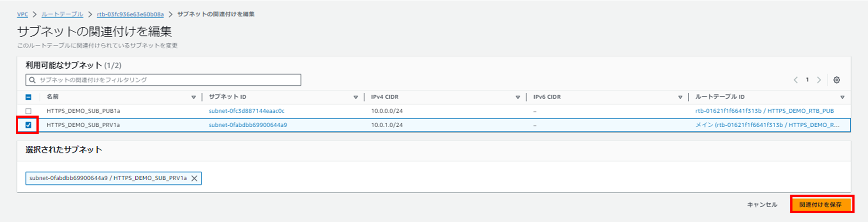The image size is (868, 222).
Task: Go to next page arrow
Action: 819,80
